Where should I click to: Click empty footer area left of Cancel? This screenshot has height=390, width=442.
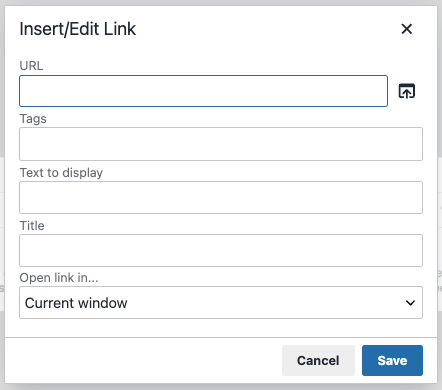pyautogui.click(x=143, y=360)
